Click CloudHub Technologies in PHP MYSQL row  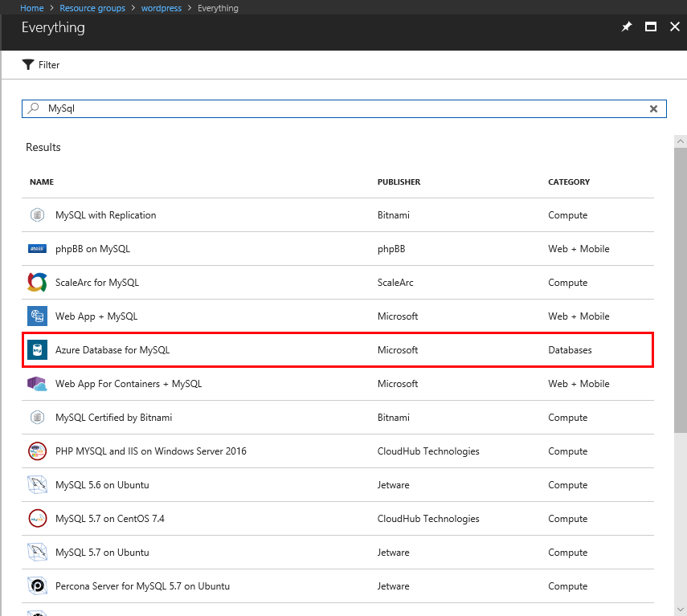[428, 451]
